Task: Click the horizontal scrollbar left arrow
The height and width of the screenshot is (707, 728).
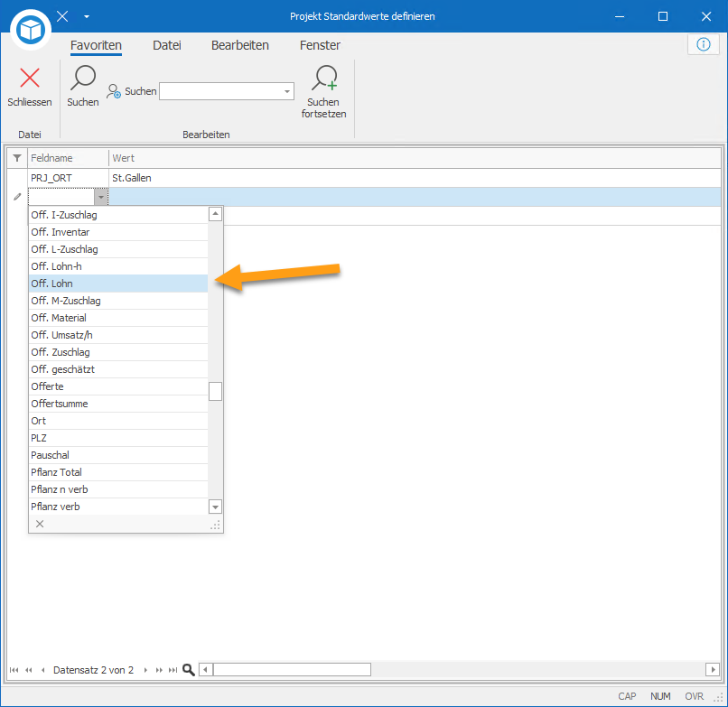Action: tap(206, 669)
